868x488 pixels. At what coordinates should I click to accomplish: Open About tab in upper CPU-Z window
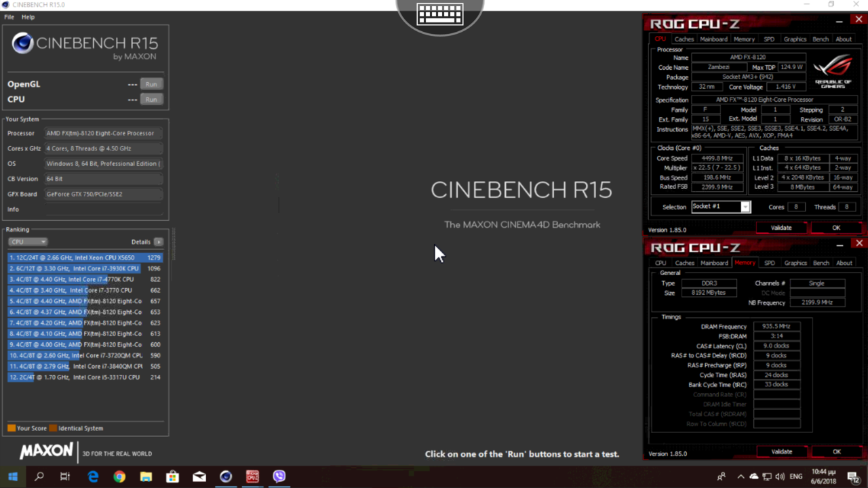coord(844,39)
